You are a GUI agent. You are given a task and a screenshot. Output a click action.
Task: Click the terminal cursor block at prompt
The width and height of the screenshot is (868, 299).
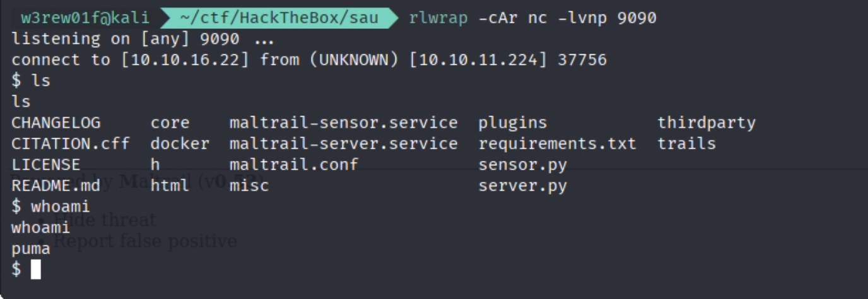coord(36,269)
